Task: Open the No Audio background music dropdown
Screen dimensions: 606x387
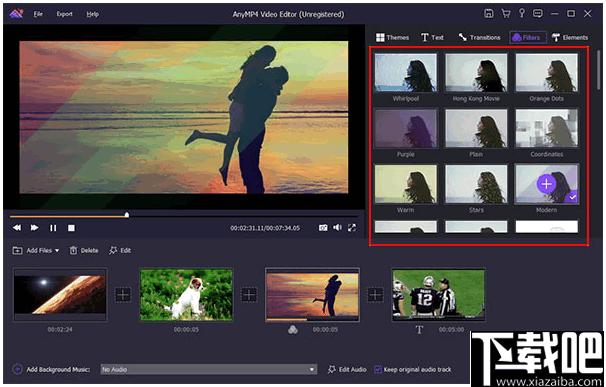Action: (208, 369)
